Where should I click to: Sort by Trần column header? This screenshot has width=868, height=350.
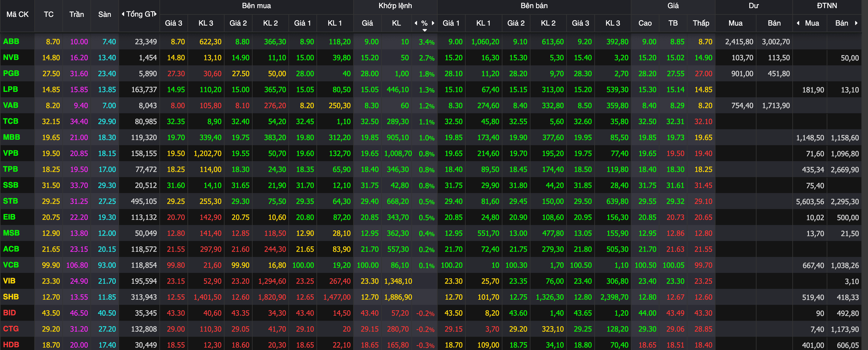[x=77, y=14]
